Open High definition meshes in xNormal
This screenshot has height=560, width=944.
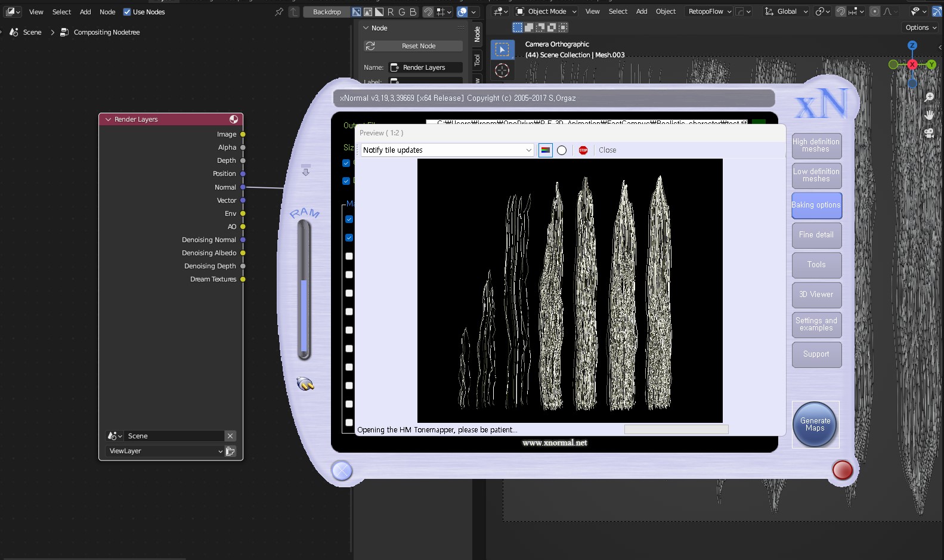(x=816, y=146)
